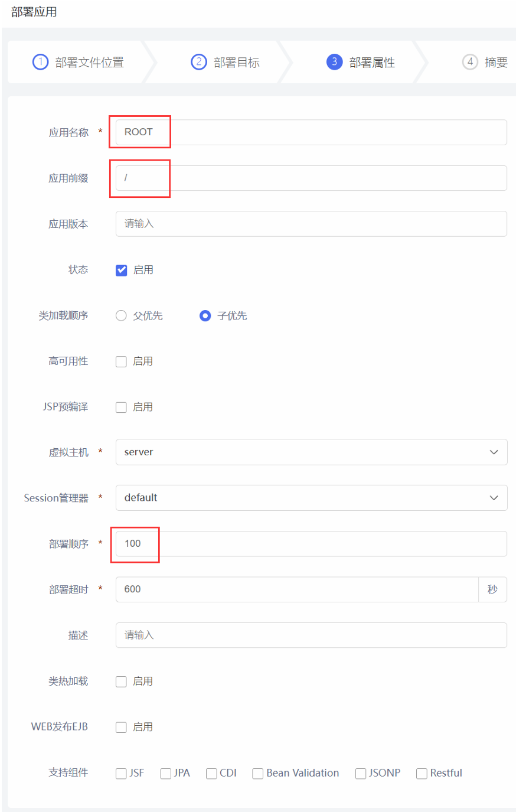Click step 4 number icon for 摘要
526x812 pixels.
coord(470,62)
